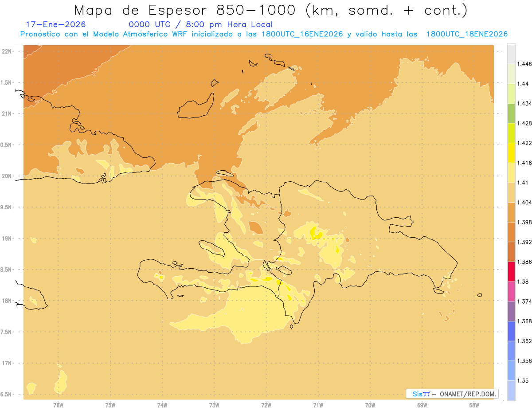Click the longitude label '71W'

click(318, 405)
